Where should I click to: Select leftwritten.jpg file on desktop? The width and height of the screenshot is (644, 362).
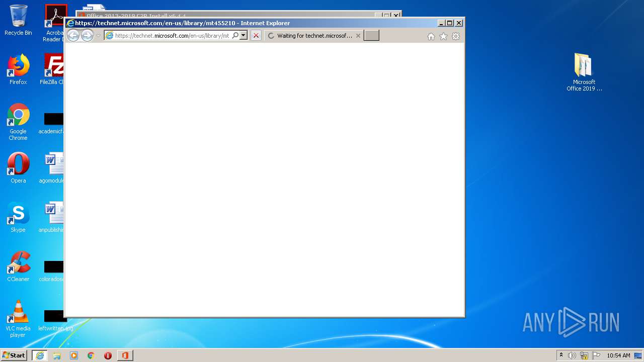(54, 321)
